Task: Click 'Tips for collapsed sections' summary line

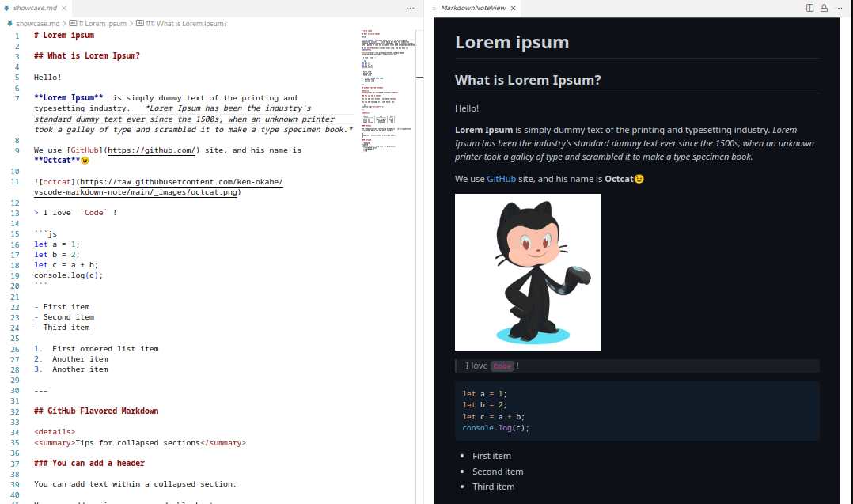Action: [140, 443]
